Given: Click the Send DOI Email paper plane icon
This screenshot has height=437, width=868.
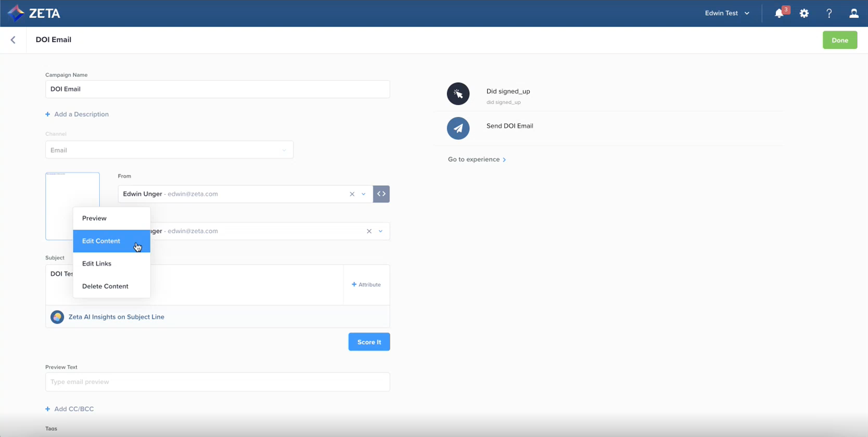Looking at the screenshot, I should tap(458, 128).
